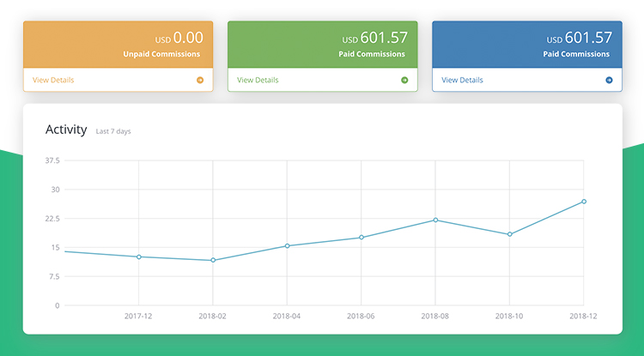
Task: Select the 2018-02 data point on Activity chart
Action: point(212,260)
